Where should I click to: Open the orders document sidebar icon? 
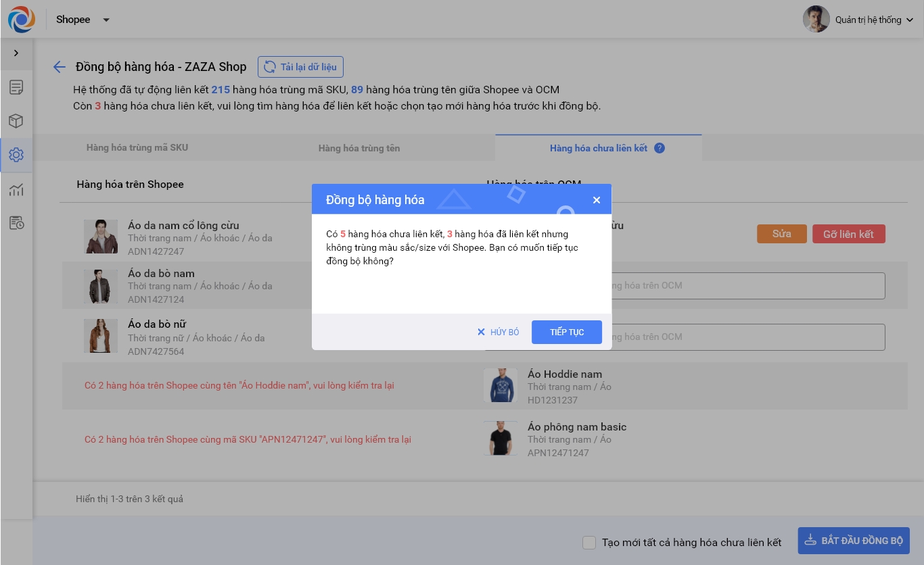tap(16, 87)
